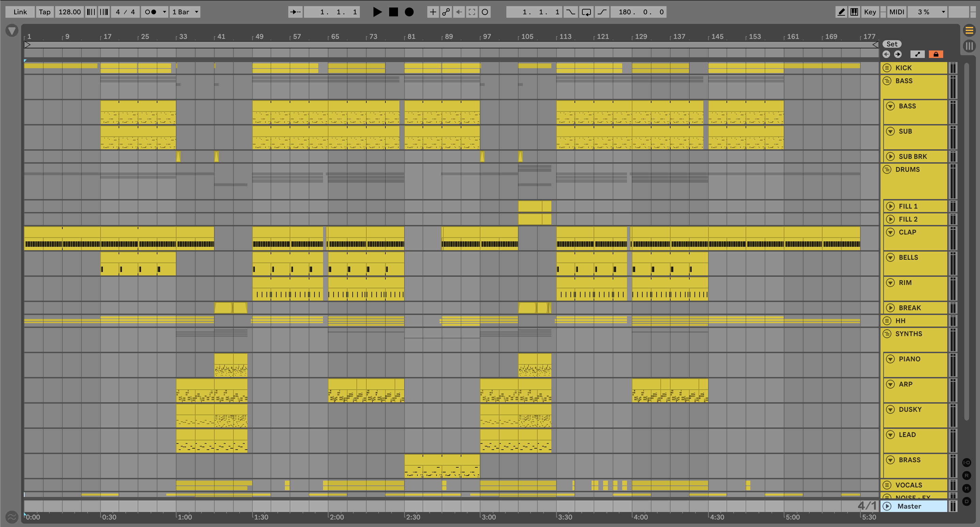
Task: Enable the Draw Mode pencil
Action: tap(841, 12)
